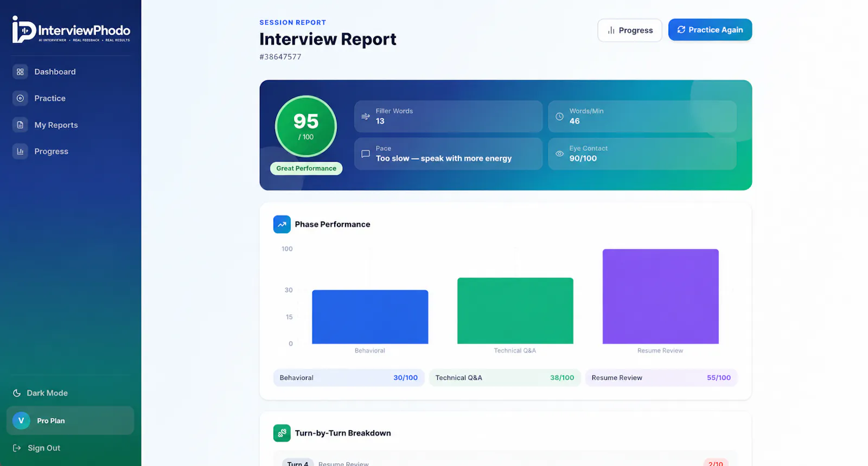Click the Dark Mode moon icon
Screen dimensions: 868x466
(17, 393)
